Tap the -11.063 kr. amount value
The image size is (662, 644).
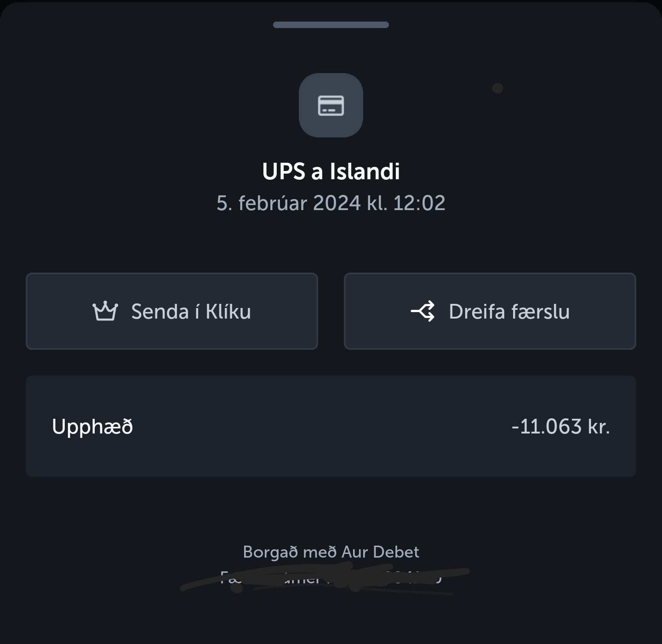tap(560, 427)
